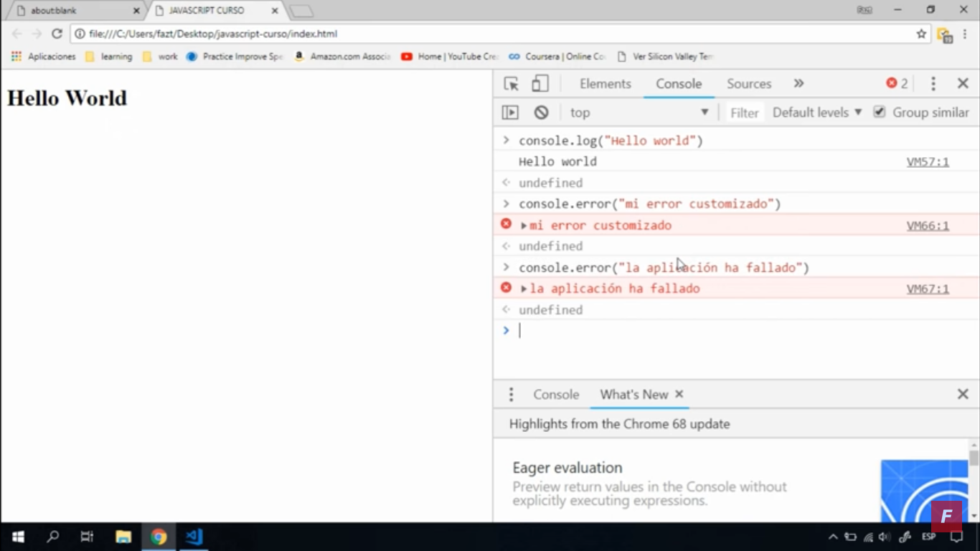Viewport: 980px width, 551px height.
Task: Show the console sidebar icon
Action: tap(510, 113)
